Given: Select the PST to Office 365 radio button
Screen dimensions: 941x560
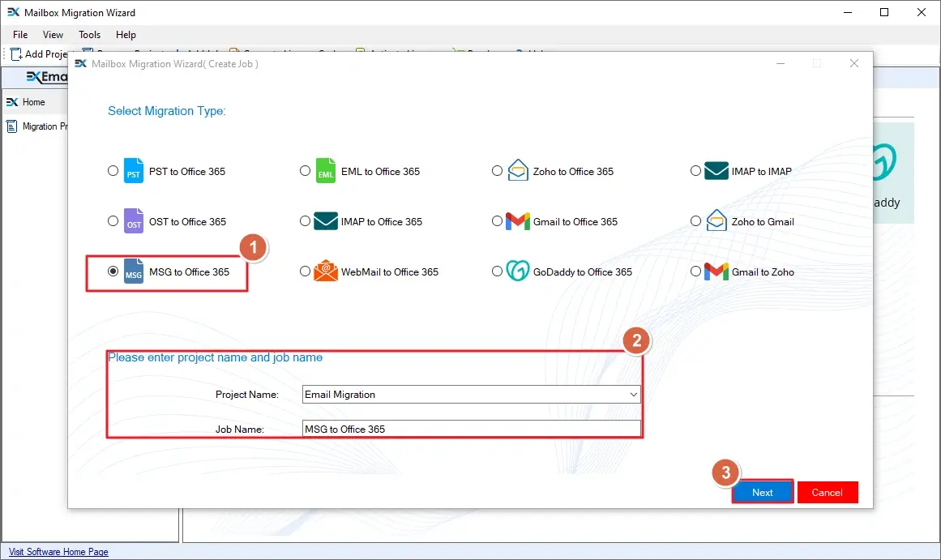Looking at the screenshot, I should point(113,171).
